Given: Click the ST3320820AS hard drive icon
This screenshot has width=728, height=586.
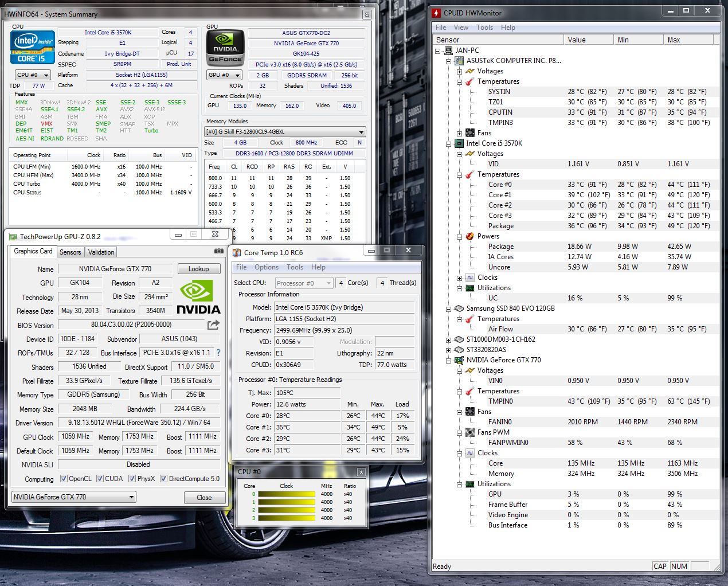Looking at the screenshot, I should pyautogui.click(x=459, y=350).
